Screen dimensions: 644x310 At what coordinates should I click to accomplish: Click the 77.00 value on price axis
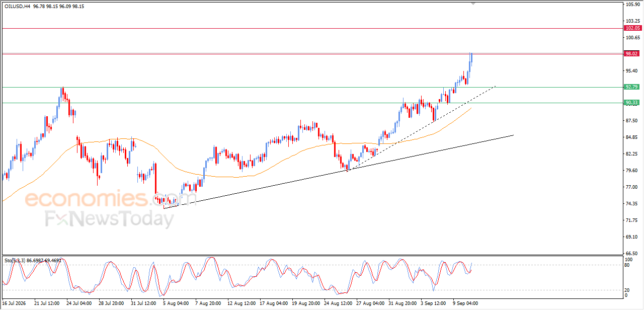pyautogui.click(x=631, y=187)
